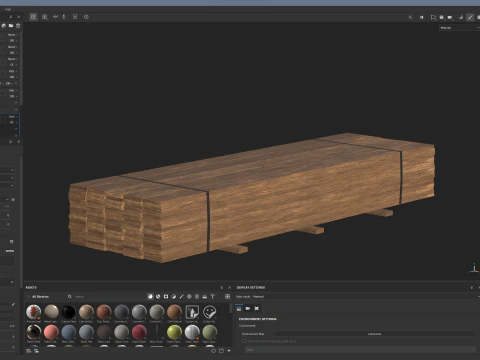
Task: Filter assets by Textures icon
Action: pyautogui.click(x=197, y=296)
